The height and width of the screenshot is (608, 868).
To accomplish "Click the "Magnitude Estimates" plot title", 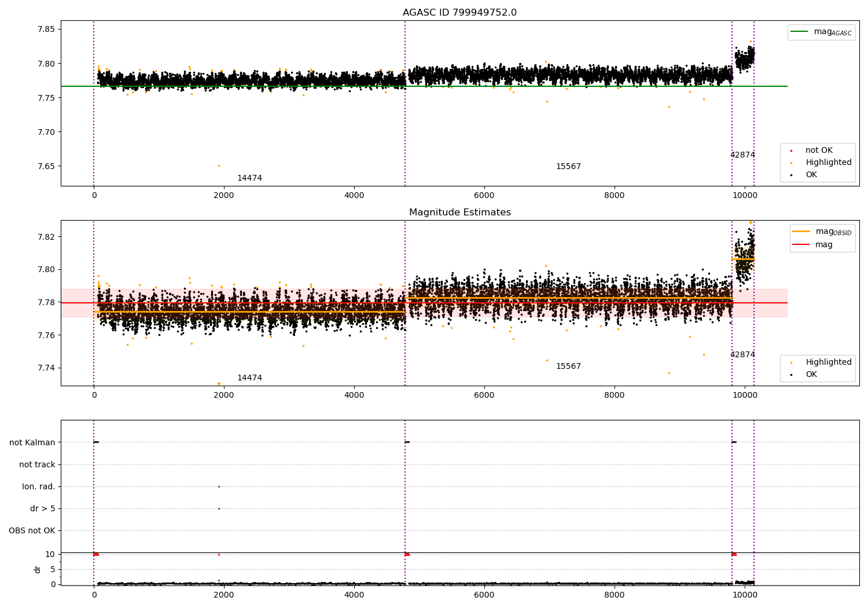I will point(459,213).
